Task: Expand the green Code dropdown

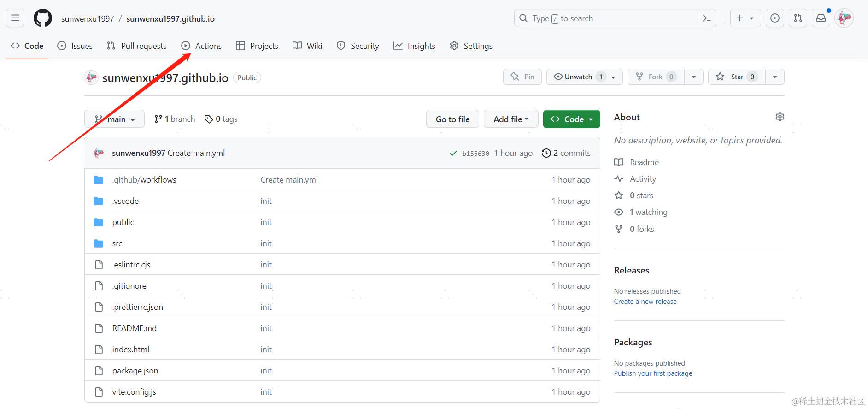Action: [x=571, y=119]
